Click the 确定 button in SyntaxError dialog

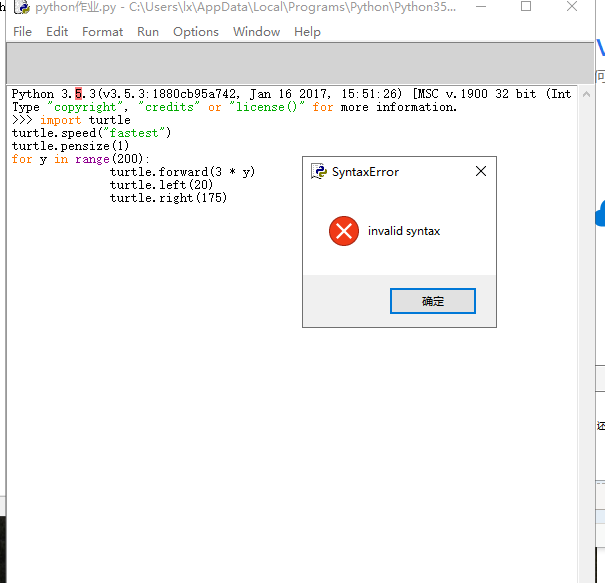coord(433,301)
